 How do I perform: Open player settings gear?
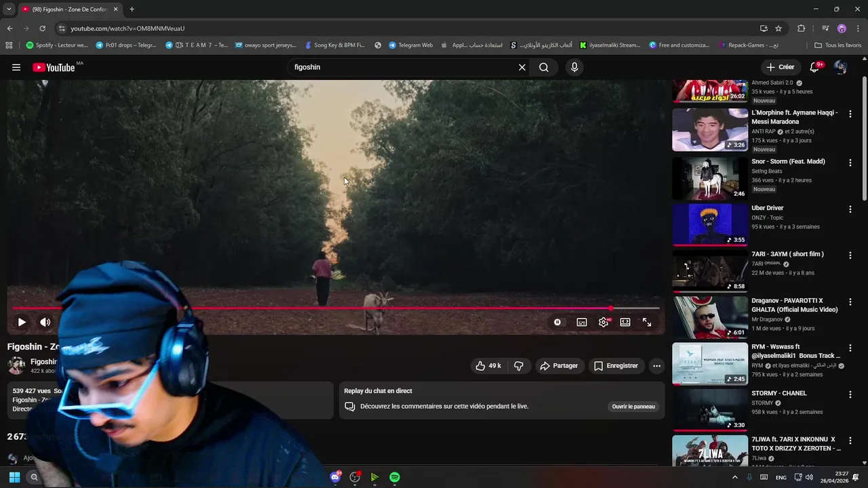604,323
